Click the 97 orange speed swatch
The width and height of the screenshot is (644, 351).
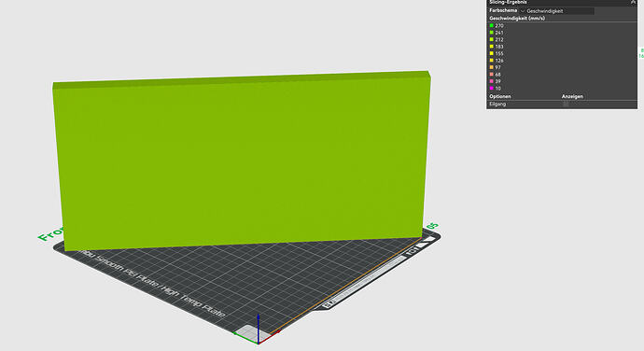pyautogui.click(x=491, y=67)
